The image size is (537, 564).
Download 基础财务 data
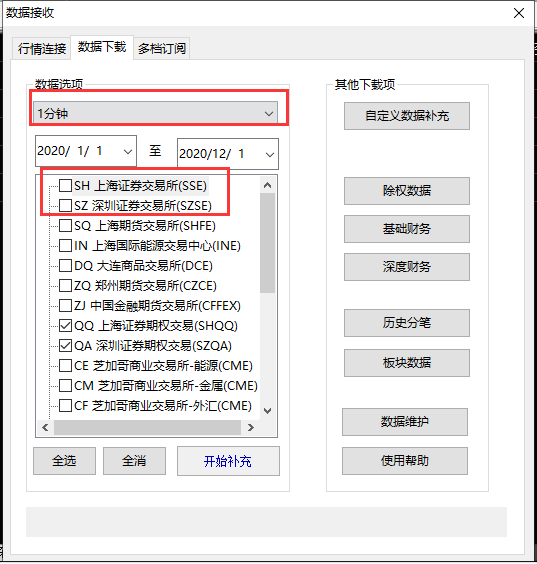[407, 229]
